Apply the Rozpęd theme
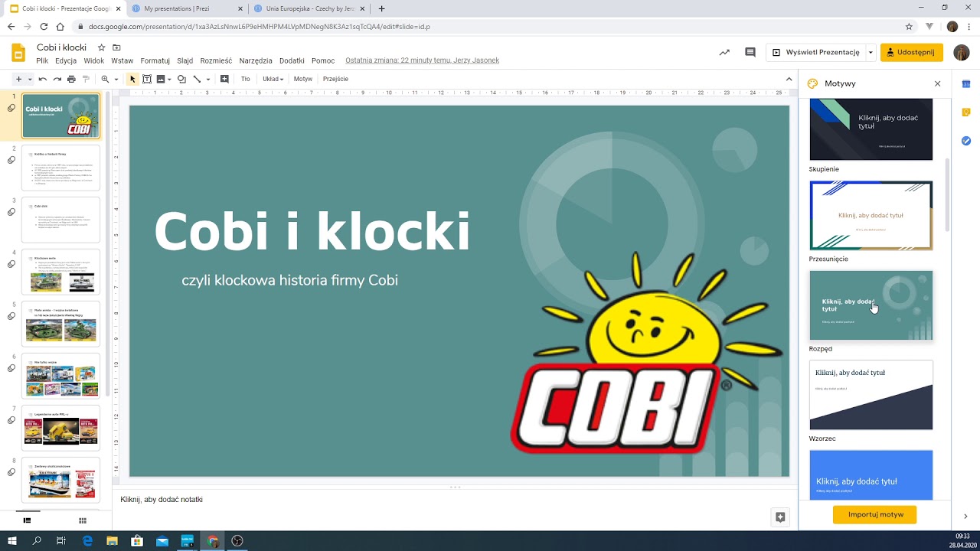The height and width of the screenshot is (551, 980). (x=871, y=305)
